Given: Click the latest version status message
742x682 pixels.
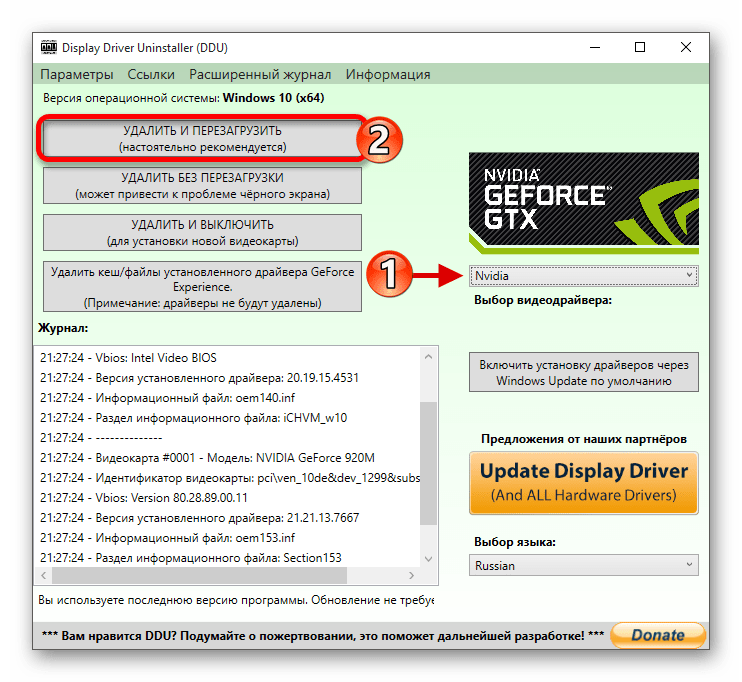Looking at the screenshot, I should tap(236, 600).
